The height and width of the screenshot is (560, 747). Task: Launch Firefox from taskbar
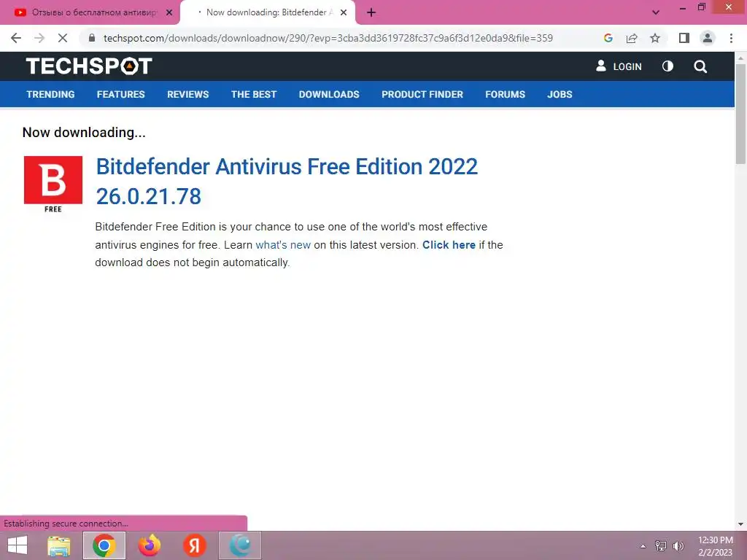(x=149, y=545)
